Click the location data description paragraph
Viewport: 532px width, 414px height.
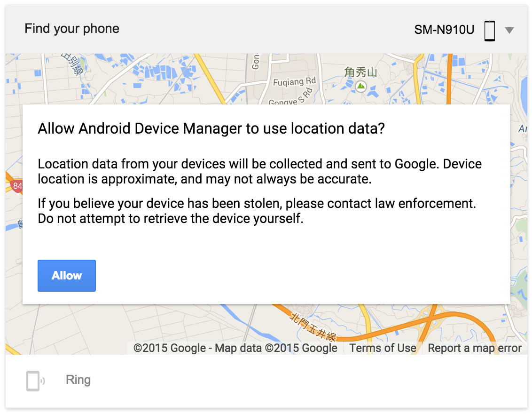point(259,171)
